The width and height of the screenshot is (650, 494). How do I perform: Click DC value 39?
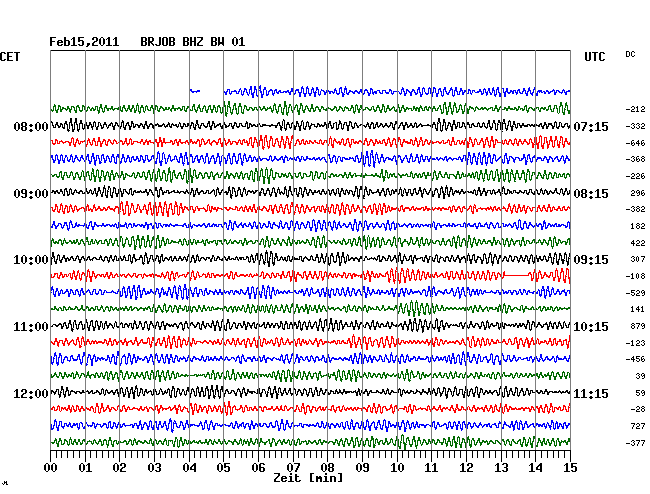640,376
